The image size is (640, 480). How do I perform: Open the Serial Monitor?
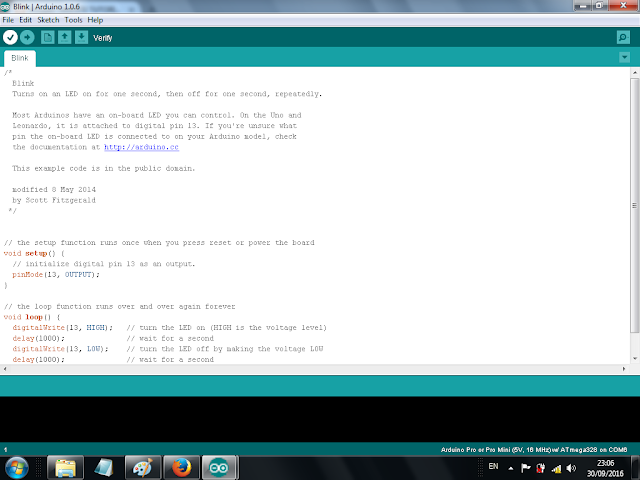623,37
